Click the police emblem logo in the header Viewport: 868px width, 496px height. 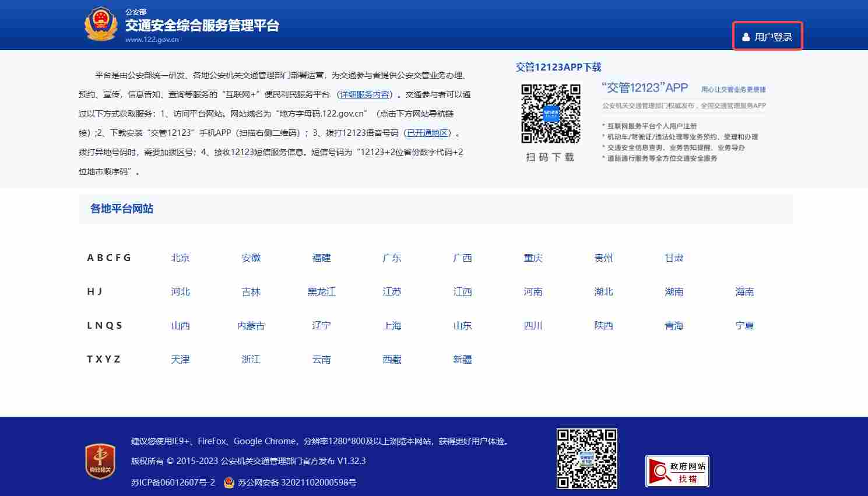[x=101, y=24]
